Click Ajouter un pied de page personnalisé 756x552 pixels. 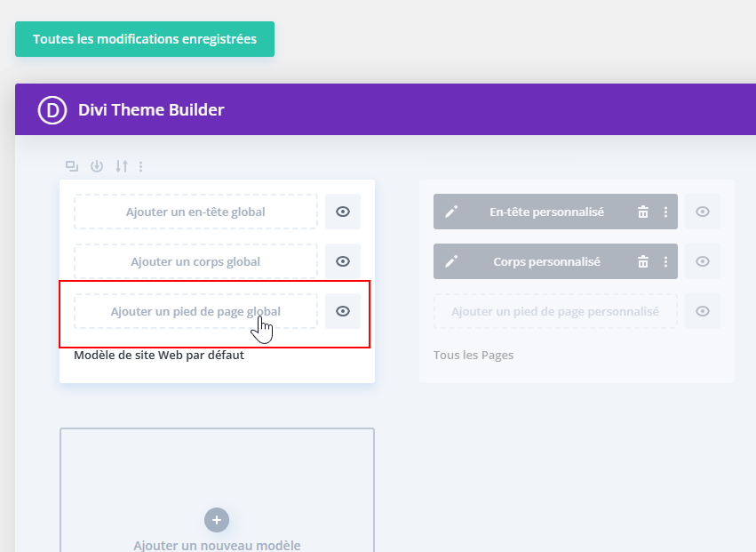click(x=555, y=311)
